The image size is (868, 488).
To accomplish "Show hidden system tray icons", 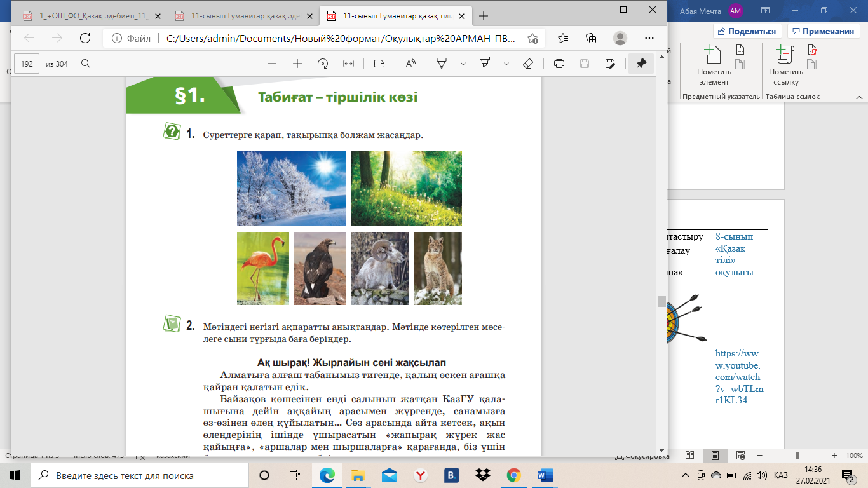I will click(685, 475).
